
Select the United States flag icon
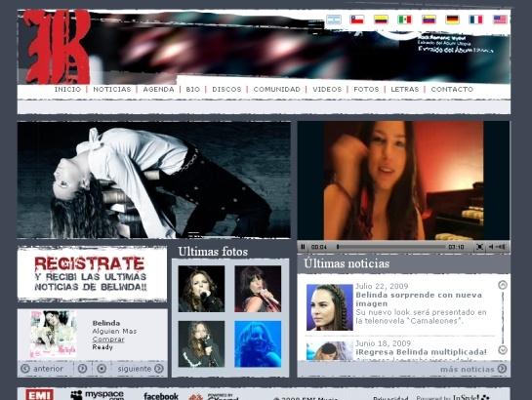[x=500, y=20]
